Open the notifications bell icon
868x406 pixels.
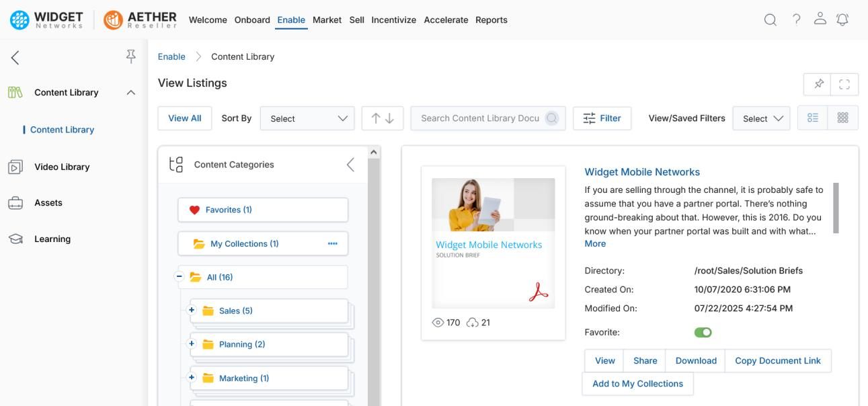pyautogui.click(x=842, y=20)
